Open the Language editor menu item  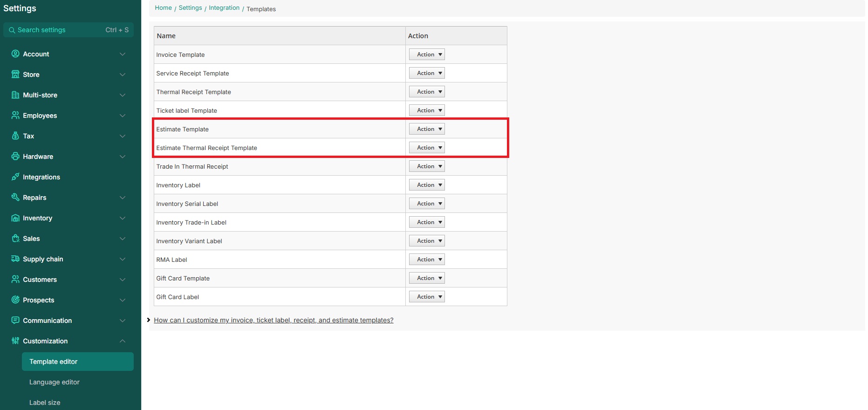tap(55, 382)
